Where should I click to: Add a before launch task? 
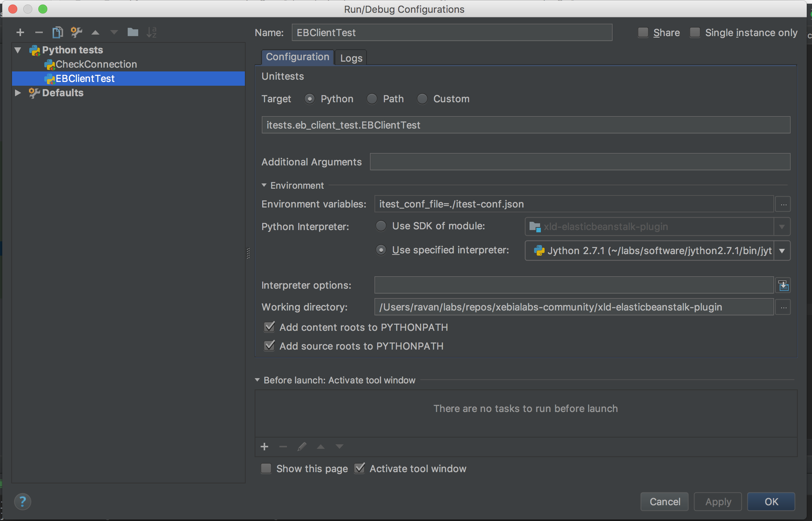coord(264,447)
